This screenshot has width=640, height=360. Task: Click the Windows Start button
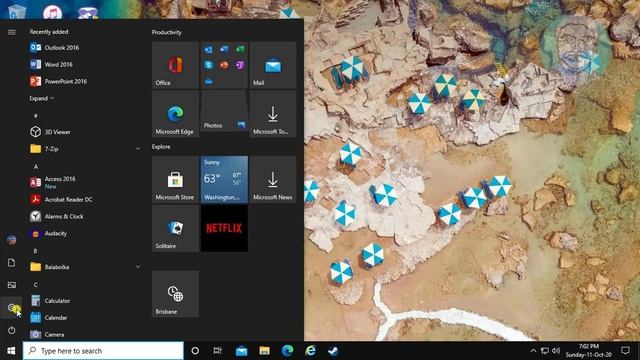11,351
